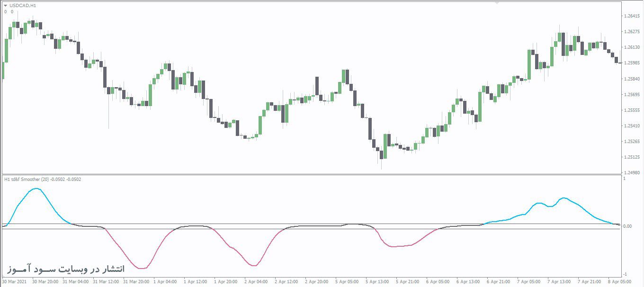Click the separator between price chart and indicator
The image size is (644, 287).
[x=311, y=174]
